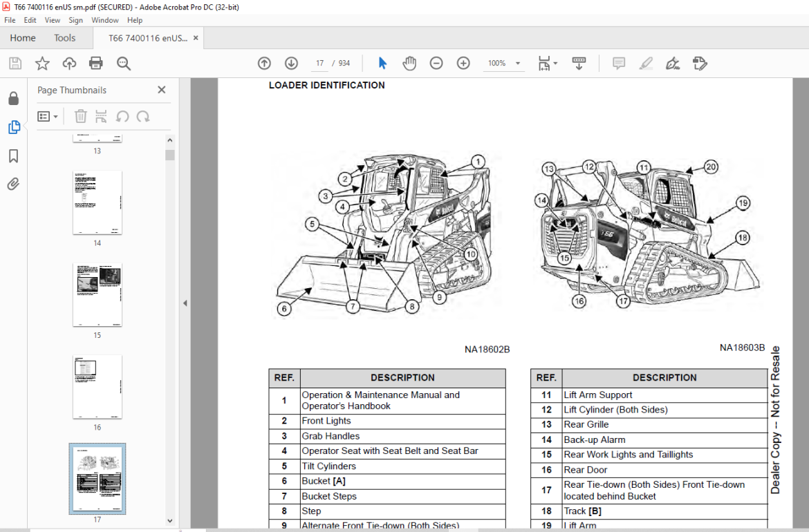Toggle the Bookmarks panel in sidebar

(13, 155)
